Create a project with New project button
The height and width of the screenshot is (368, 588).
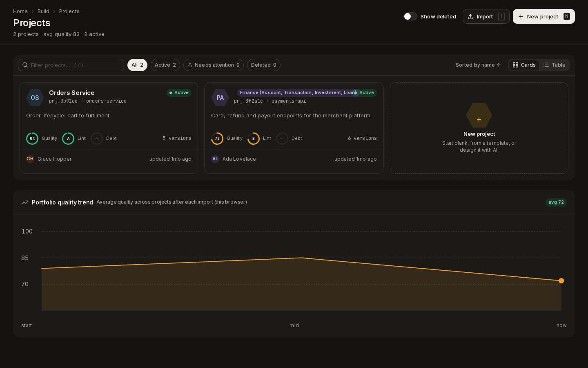click(x=543, y=16)
